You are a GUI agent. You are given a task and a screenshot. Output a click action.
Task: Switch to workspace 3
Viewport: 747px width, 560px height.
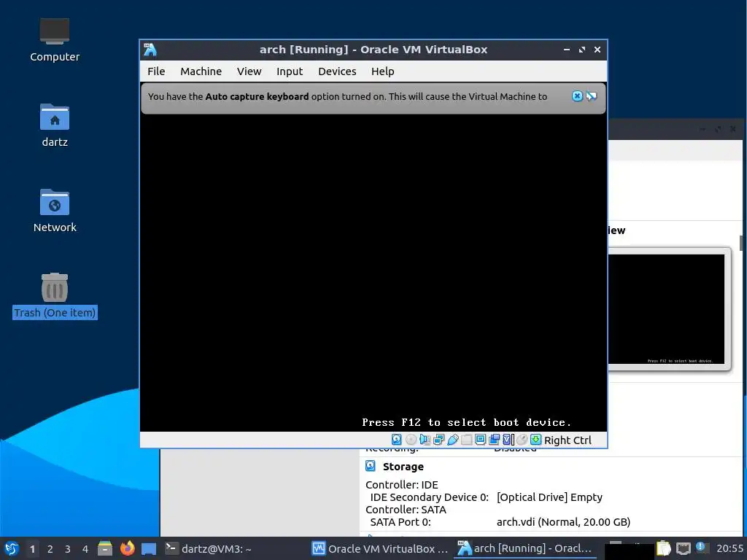68,549
